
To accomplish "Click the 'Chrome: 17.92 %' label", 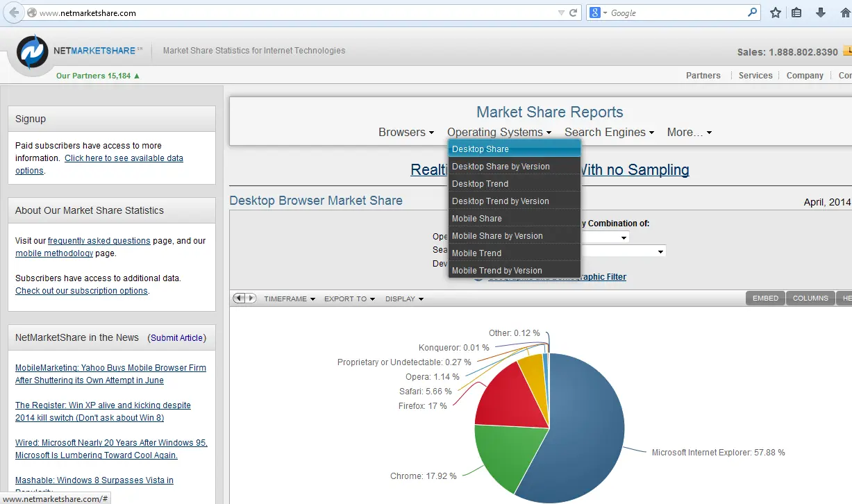I will coord(424,476).
